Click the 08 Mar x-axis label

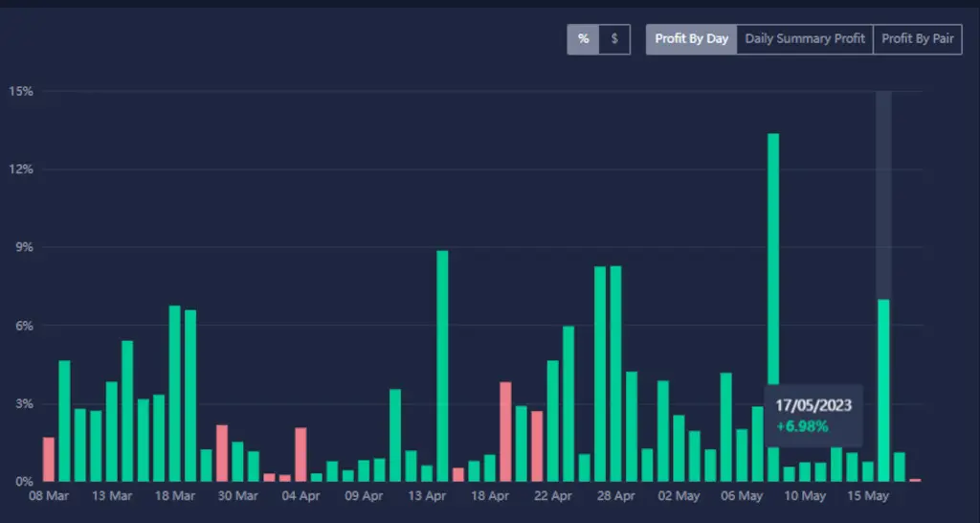[x=49, y=496]
